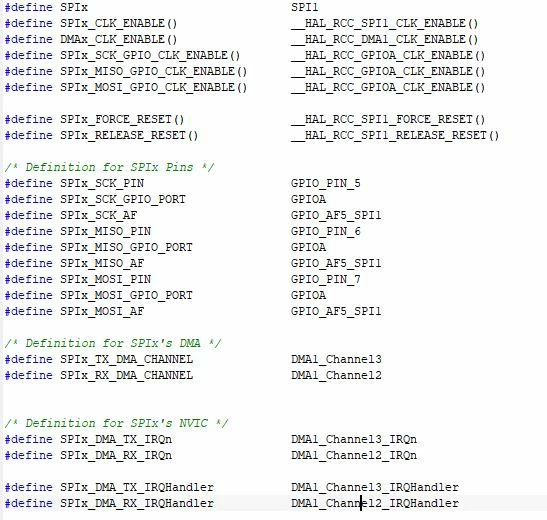This screenshot has height=520, width=547.
Task: Click __HAL_RCC_SPI1_CLK_ENABLE() value
Action: coord(384,24)
